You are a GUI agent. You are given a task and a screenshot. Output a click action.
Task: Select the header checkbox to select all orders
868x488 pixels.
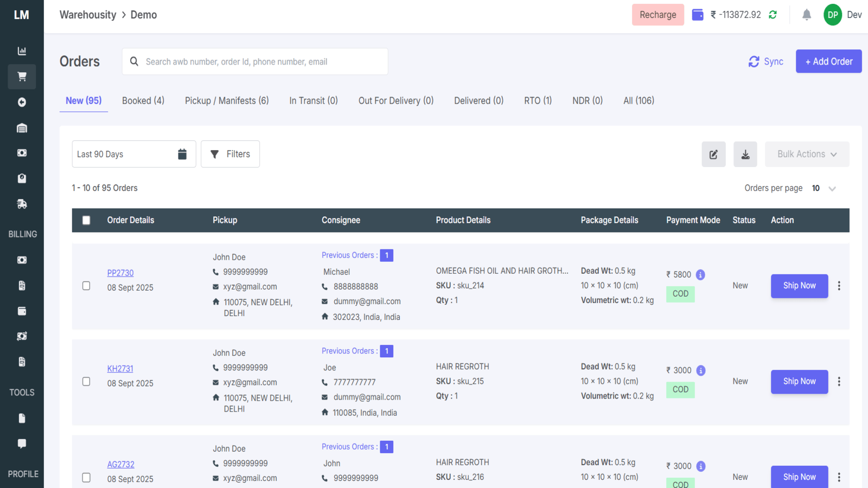(x=86, y=220)
